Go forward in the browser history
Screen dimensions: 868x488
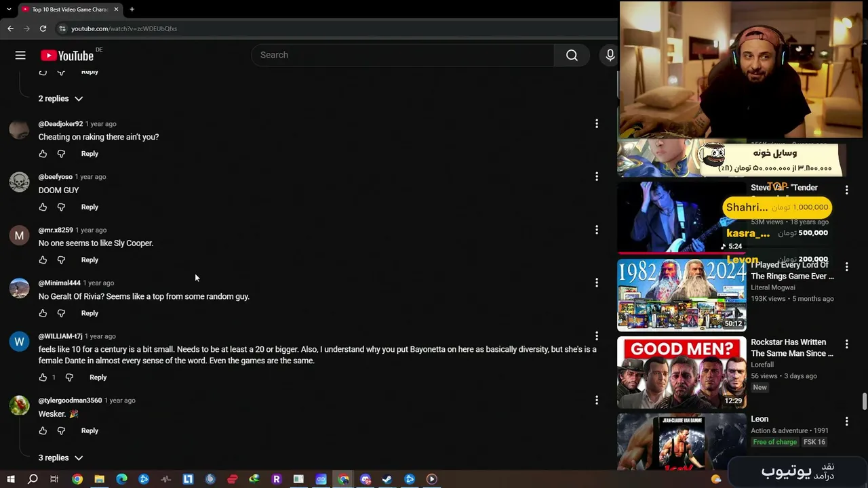26,28
